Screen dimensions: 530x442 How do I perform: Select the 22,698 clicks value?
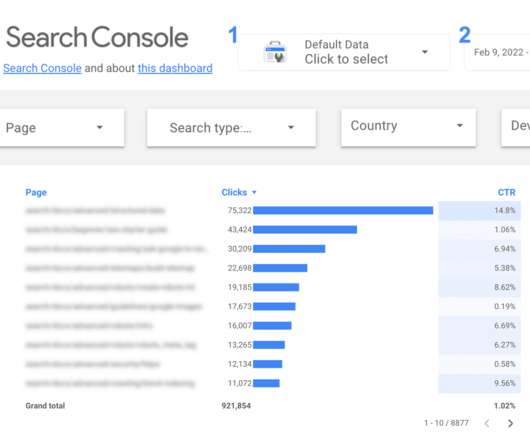point(240,268)
